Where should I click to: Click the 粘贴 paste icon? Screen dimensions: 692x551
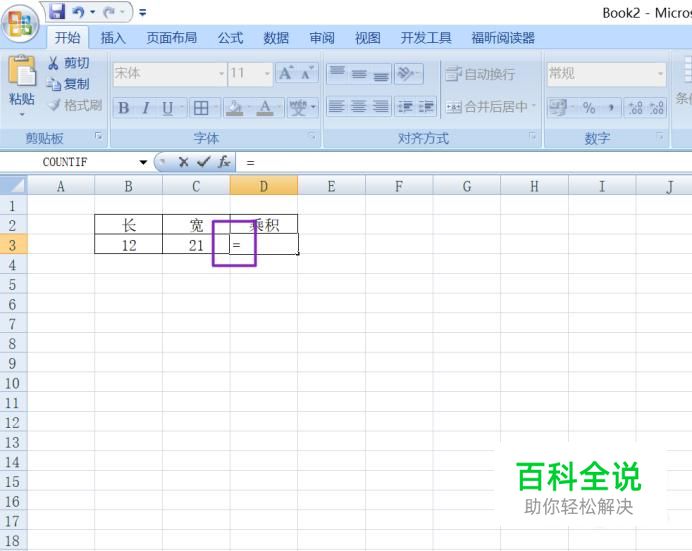[x=22, y=71]
